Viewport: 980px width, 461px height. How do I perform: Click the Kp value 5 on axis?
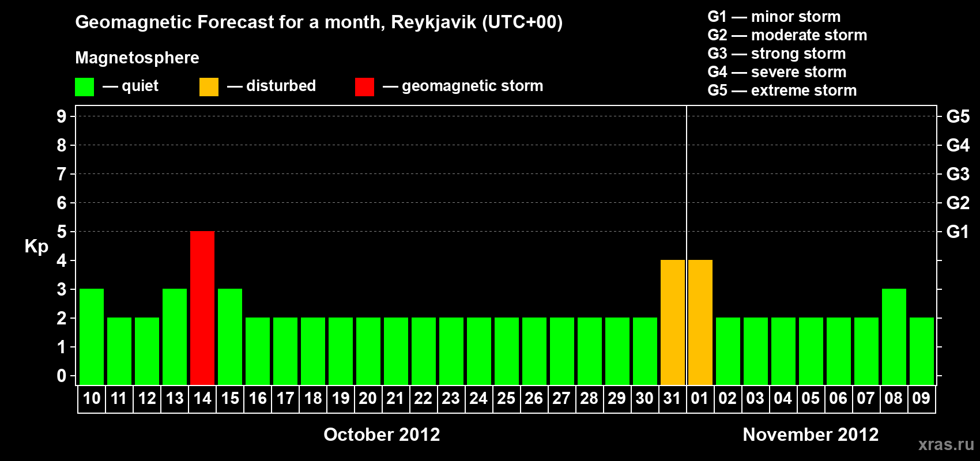pos(62,232)
